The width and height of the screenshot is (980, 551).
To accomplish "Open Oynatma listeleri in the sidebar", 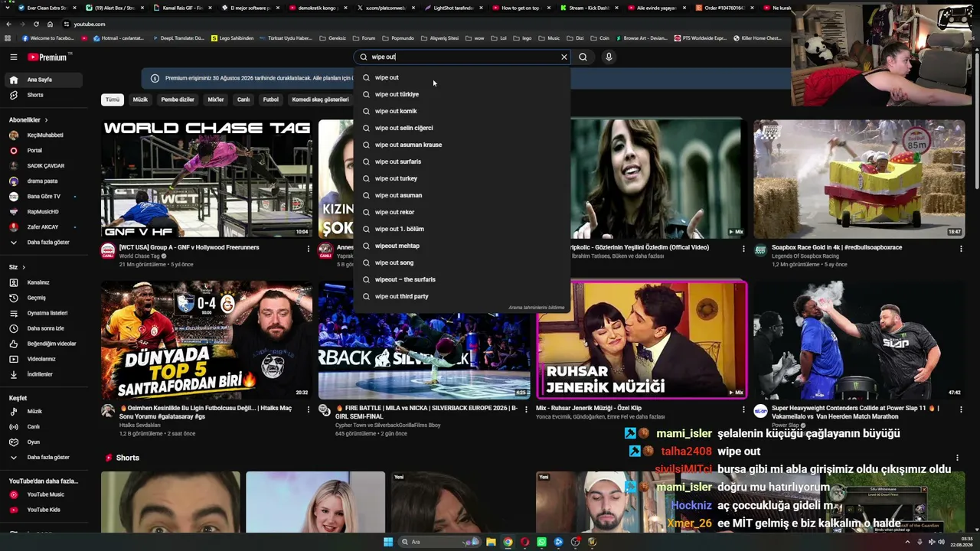I will 43,313.
